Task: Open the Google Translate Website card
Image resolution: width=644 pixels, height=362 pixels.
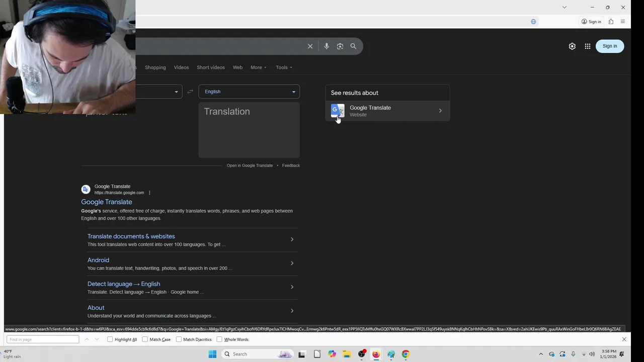Action: pyautogui.click(x=387, y=111)
